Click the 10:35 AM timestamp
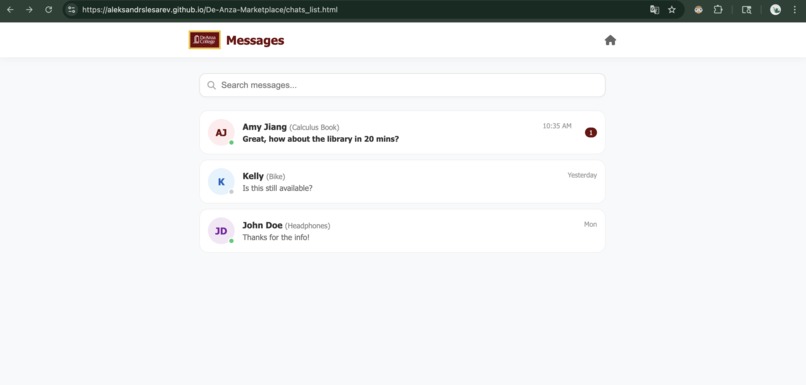The width and height of the screenshot is (806, 385). [x=557, y=126]
